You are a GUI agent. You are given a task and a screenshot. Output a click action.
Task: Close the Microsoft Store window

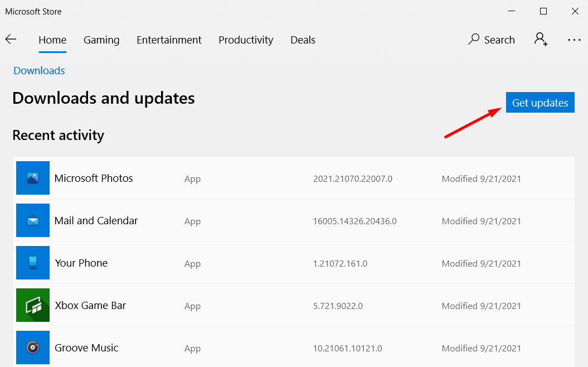(575, 11)
